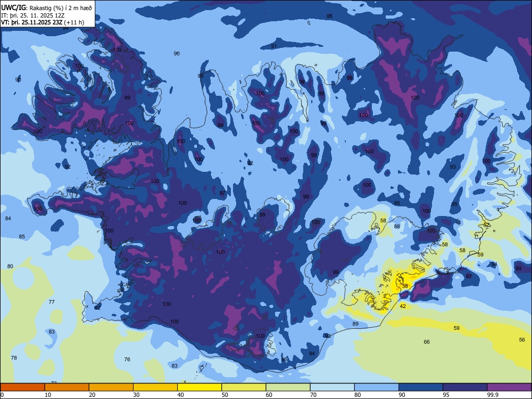Click the '85' humidity value on the map

coord(22,237)
